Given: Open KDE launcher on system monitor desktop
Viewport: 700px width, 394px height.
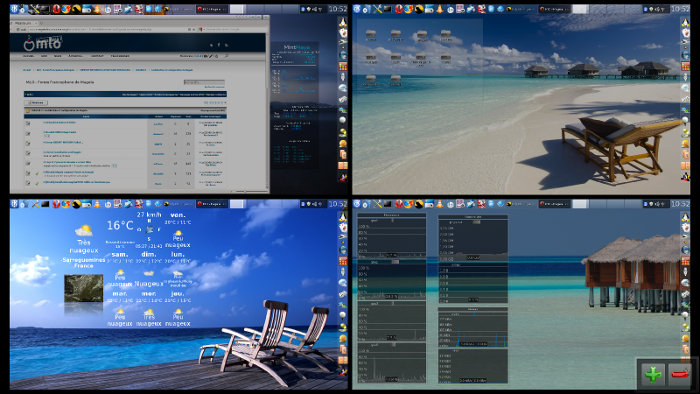Looking at the screenshot, I should [x=357, y=204].
